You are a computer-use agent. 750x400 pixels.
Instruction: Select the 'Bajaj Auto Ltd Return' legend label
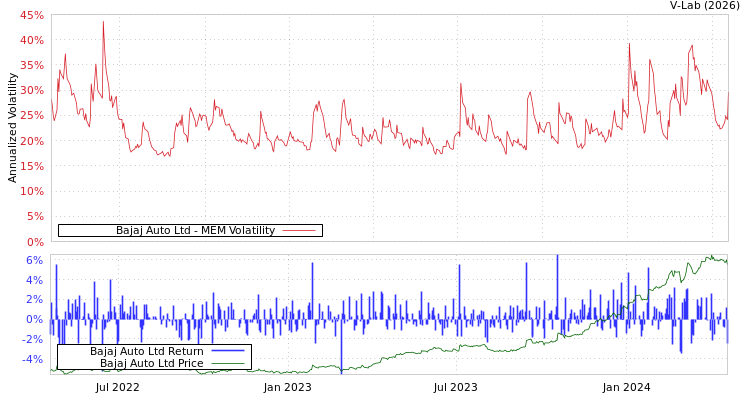click(x=146, y=351)
